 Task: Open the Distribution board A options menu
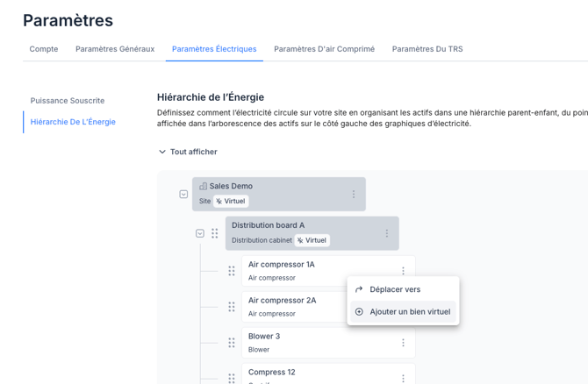(387, 233)
